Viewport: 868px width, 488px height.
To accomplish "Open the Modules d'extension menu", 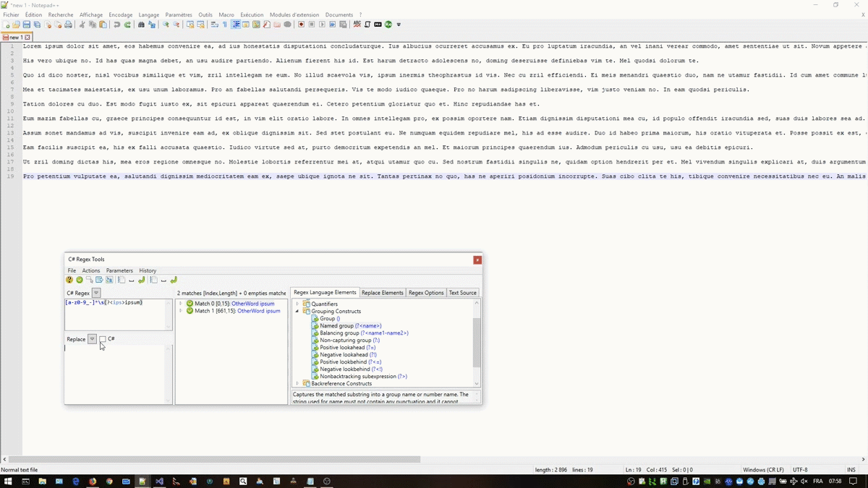I will coord(294,14).
